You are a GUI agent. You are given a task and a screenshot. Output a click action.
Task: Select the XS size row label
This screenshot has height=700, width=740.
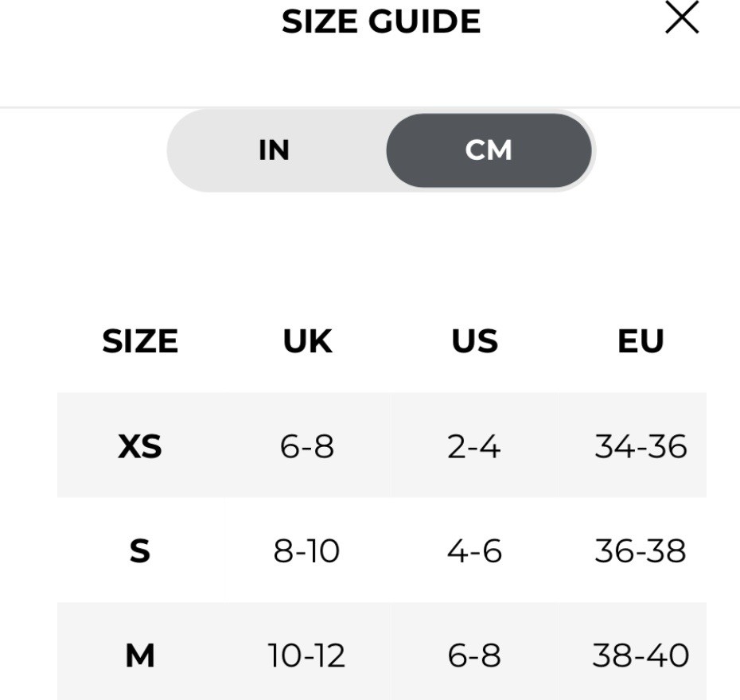click(x=140, y=446)
